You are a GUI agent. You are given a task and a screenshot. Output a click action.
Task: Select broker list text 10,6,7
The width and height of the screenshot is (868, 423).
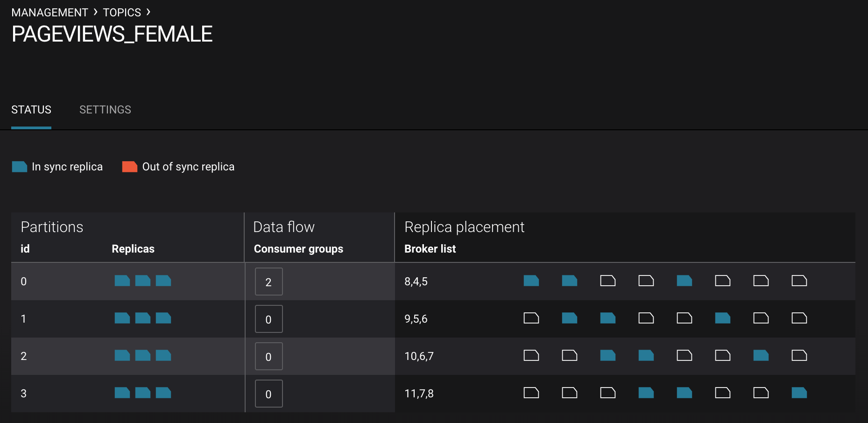[419, 356]
